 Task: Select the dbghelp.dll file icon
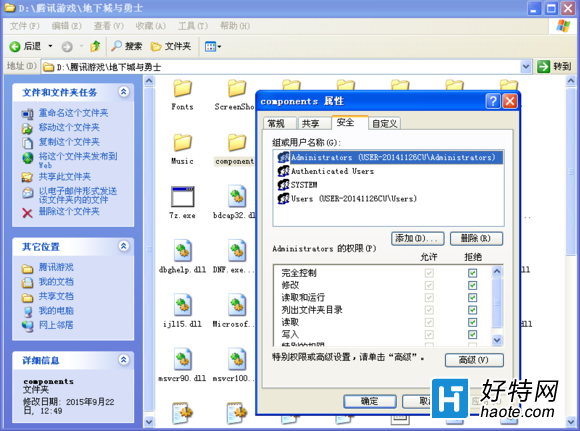pos(182,251)
